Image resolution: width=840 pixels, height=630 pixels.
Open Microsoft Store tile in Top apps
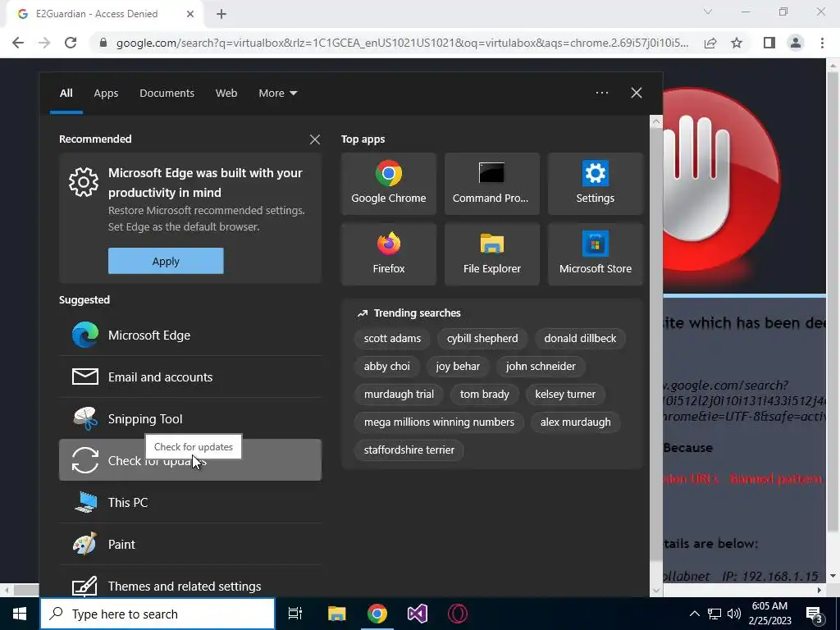pos(596,254)
